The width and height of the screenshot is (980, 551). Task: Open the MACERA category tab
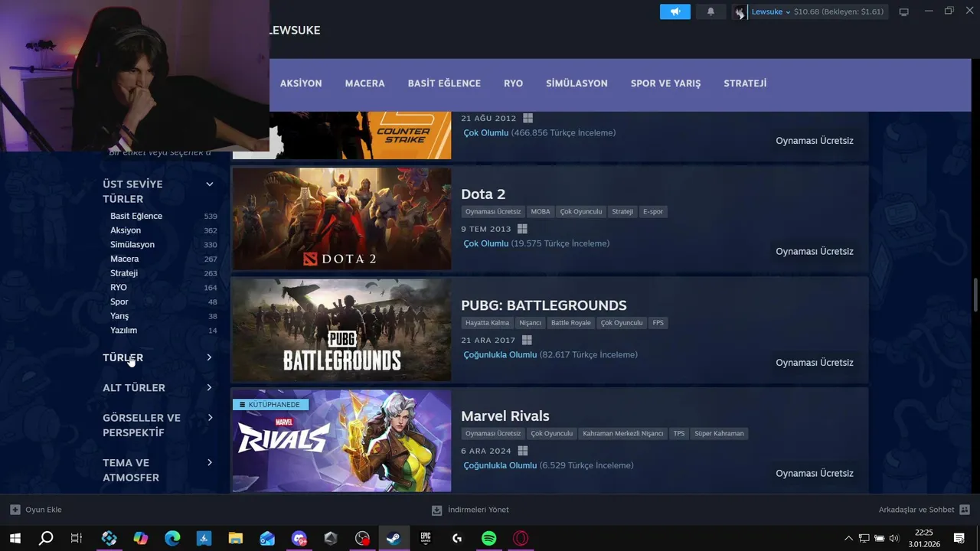pos(365,83)
